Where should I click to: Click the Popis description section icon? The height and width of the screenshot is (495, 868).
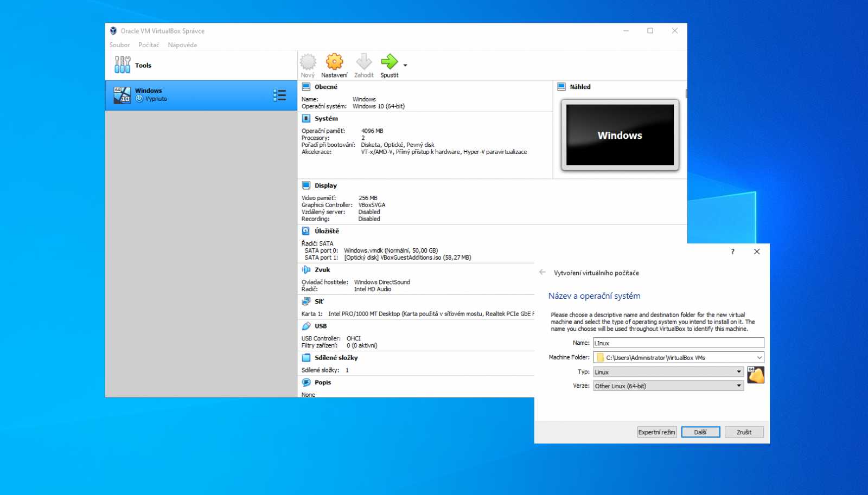tap(306, 382)
